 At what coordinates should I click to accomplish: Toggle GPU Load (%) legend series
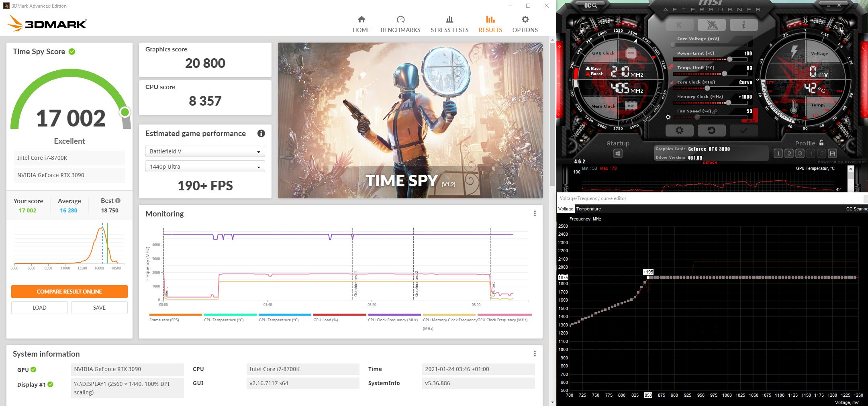pos(339,318)
